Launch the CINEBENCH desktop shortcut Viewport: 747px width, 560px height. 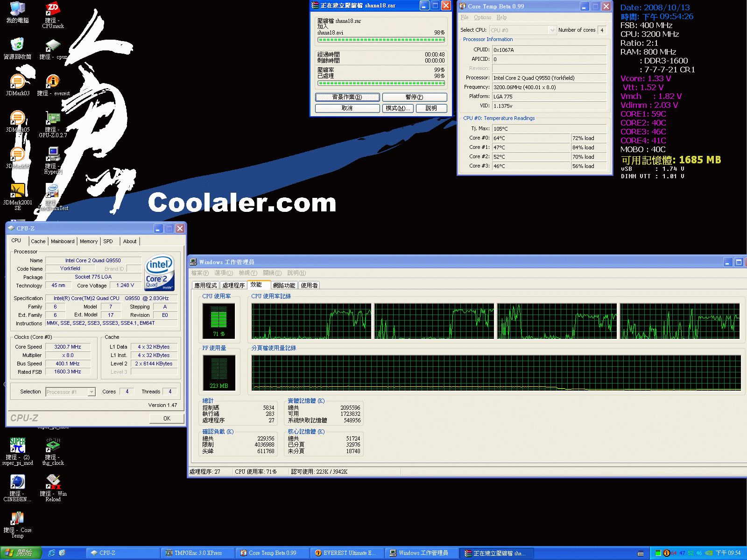click(x=17, y=488)
